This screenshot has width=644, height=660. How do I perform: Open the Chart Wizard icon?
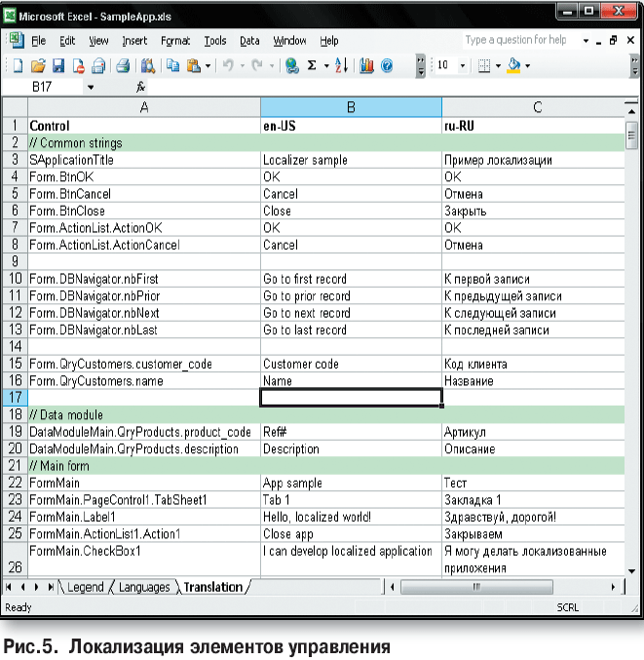coord(367,66)
